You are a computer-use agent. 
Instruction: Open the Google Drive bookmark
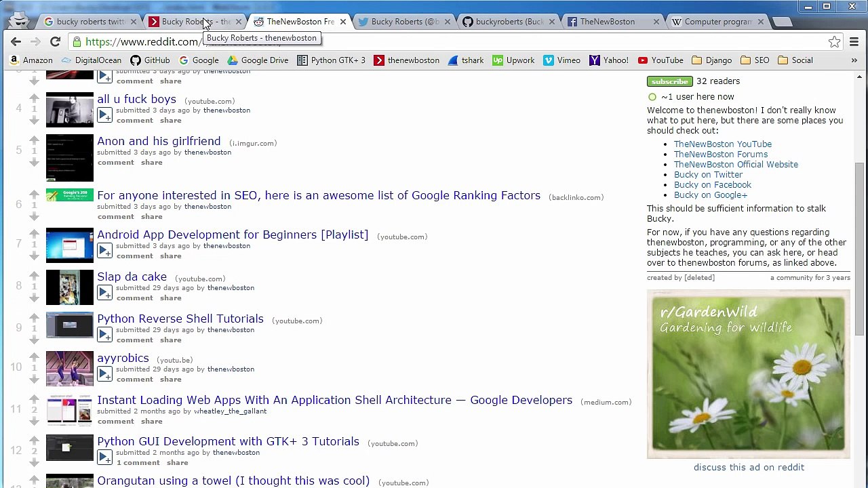[x=258, y=60]
